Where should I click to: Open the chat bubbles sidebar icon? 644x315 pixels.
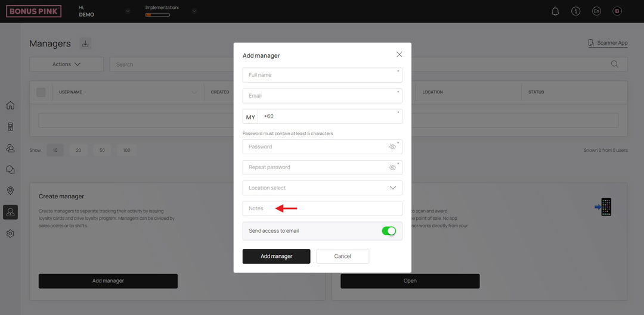click(10, 169)
